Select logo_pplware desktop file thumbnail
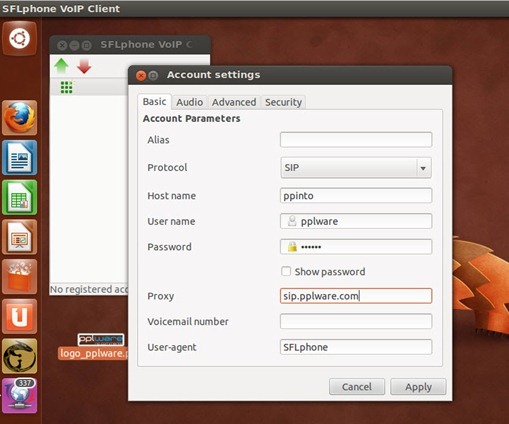Screen dimensions: 509x424 click(101, 340)
